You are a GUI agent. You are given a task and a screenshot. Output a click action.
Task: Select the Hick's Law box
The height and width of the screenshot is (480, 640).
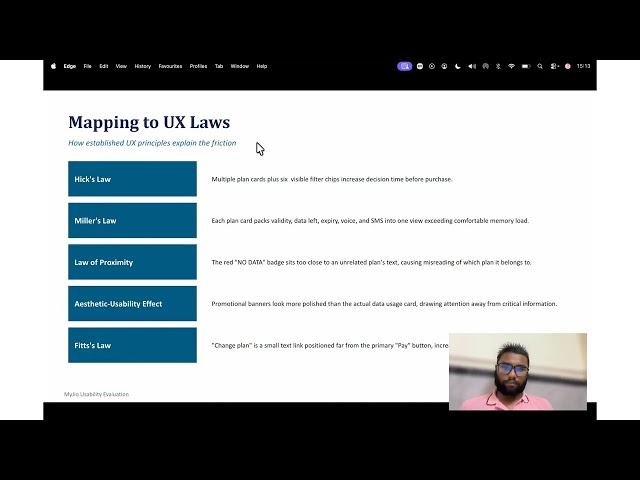tap(132, 179)
